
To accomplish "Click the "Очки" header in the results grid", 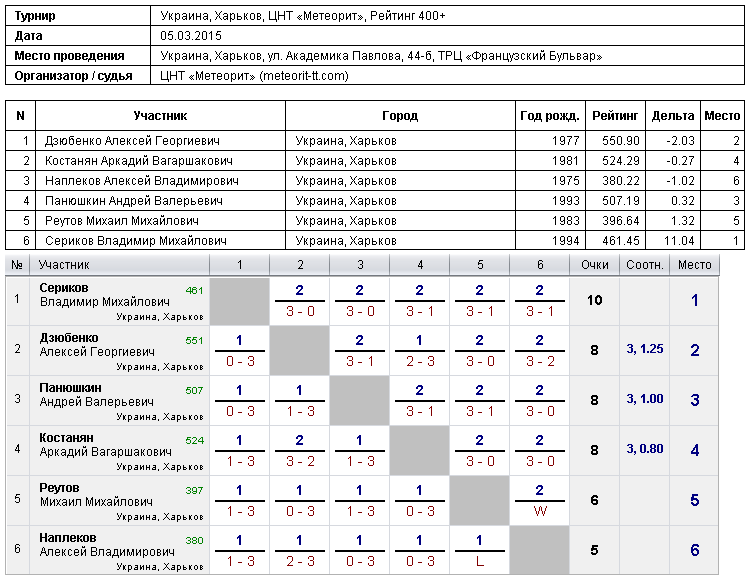I will 595,265.
